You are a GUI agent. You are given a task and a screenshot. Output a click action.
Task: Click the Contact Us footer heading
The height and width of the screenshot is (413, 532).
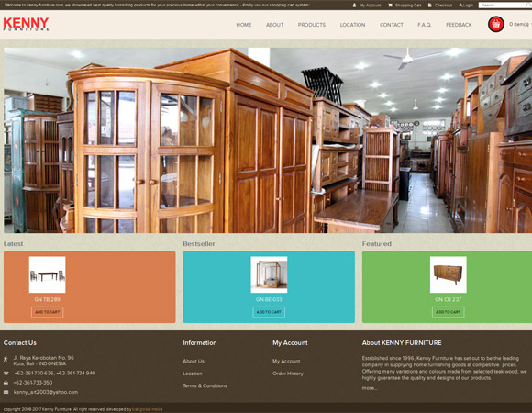tap(19, 342)
